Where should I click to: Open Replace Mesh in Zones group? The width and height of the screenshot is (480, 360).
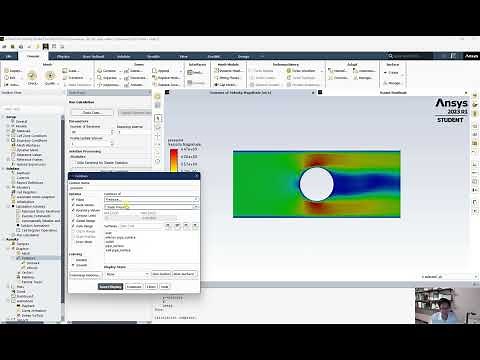click(x=166, y=78)
